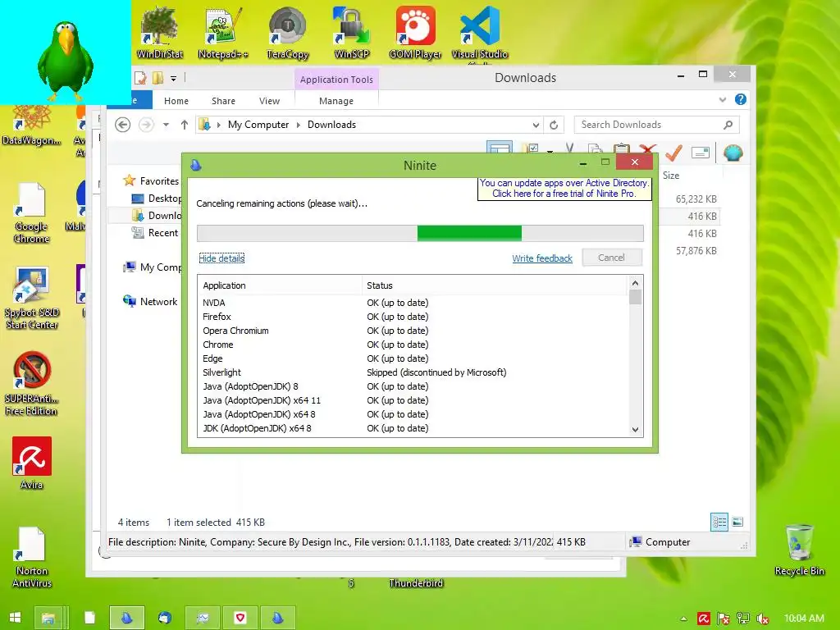Select Application Tools contextual tab
Screen dimensions: 840x630
[x=336, y=80]
